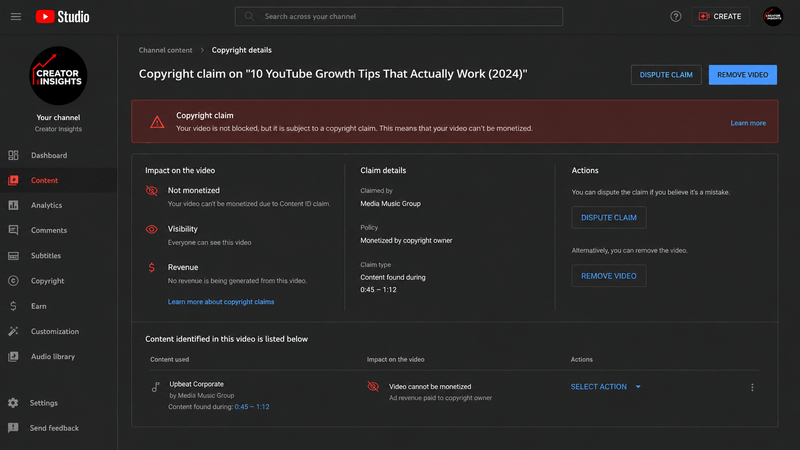Click the CREATE button
800x450 pixels.
tap(720, 16)
